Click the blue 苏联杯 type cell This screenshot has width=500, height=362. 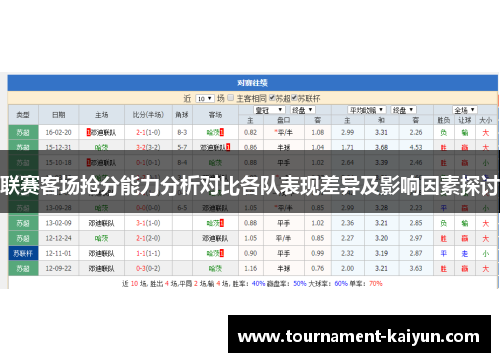23,253
